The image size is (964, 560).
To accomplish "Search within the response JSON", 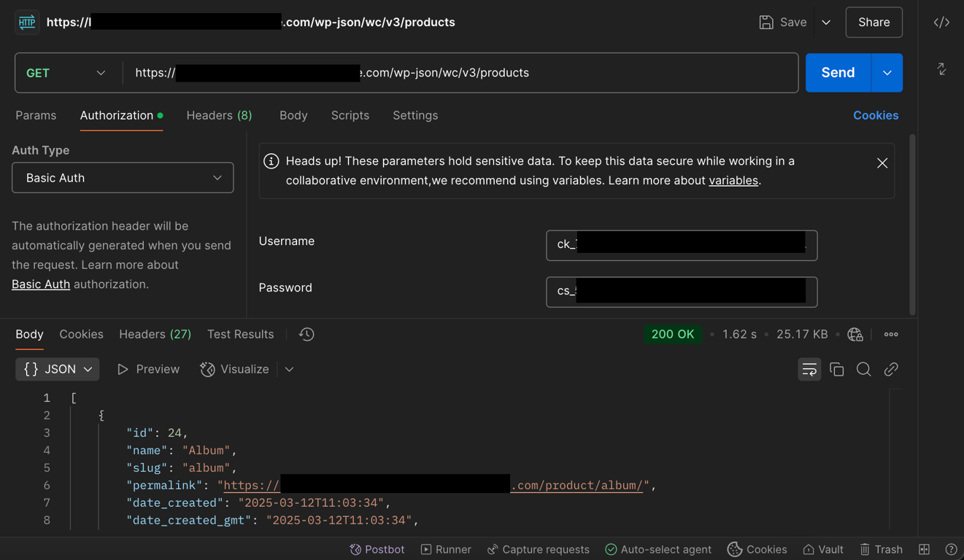I will pos(864,370).
